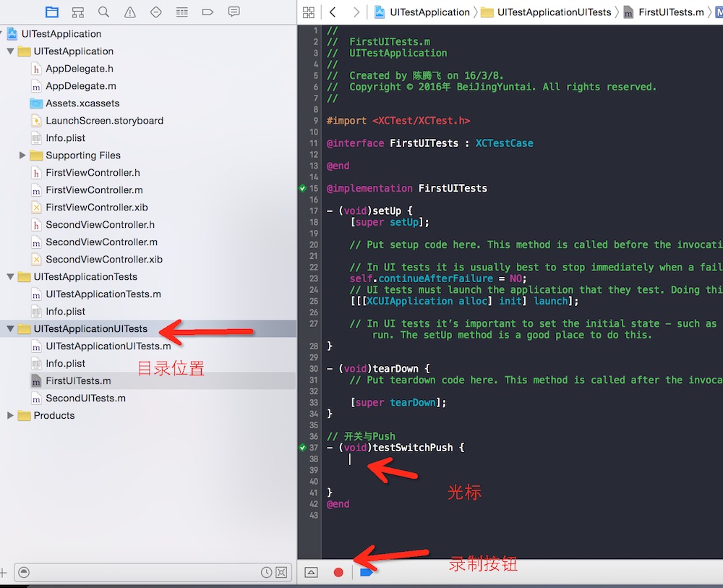Toggle the debug area visibility button
The width and height of the screenshot is (723, 588).
pos(311,572)
